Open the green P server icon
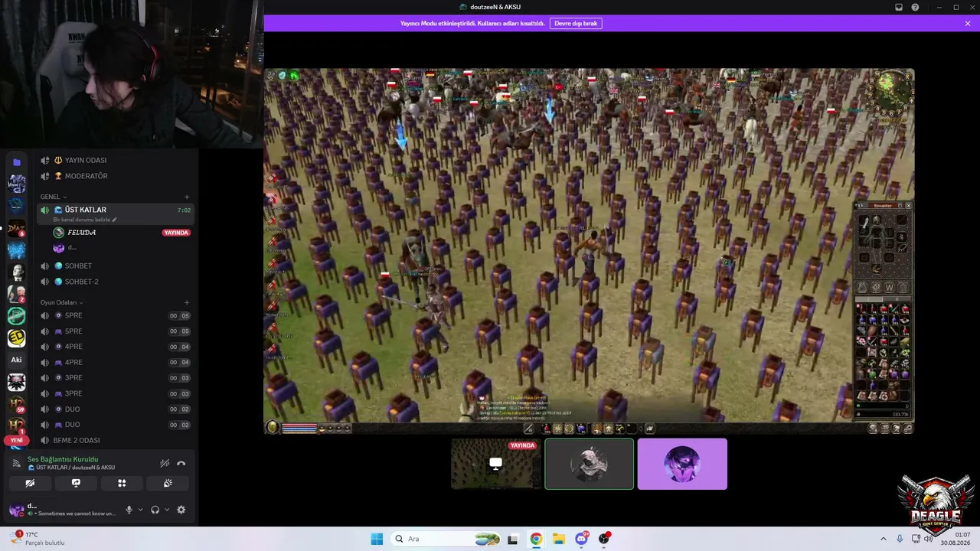The image size is (980, 551). click(17, 316)
